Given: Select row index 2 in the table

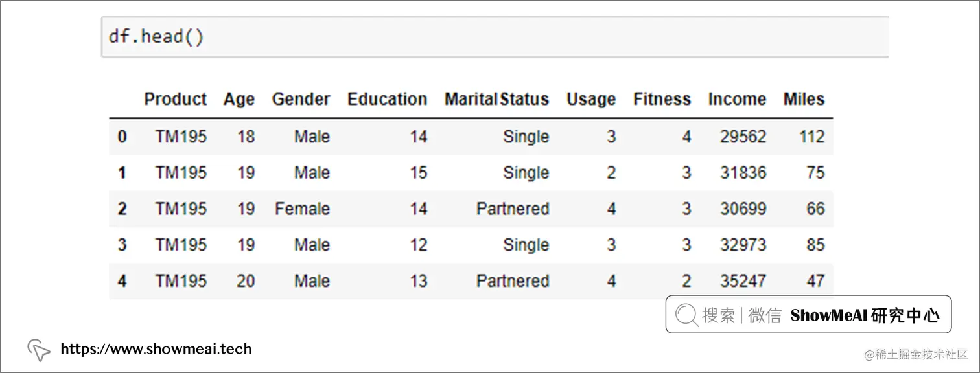Looking at the screenshot, I should tap(122, 209).
